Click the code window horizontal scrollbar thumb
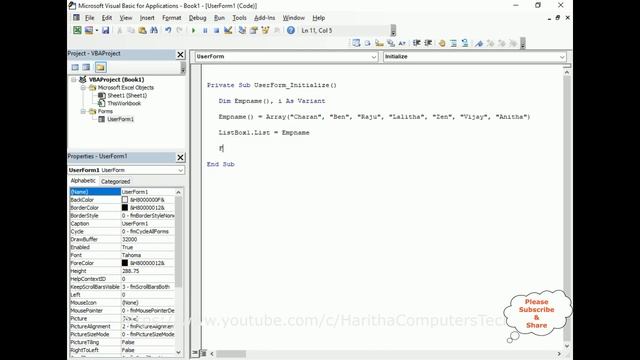 tap(231, 353)
